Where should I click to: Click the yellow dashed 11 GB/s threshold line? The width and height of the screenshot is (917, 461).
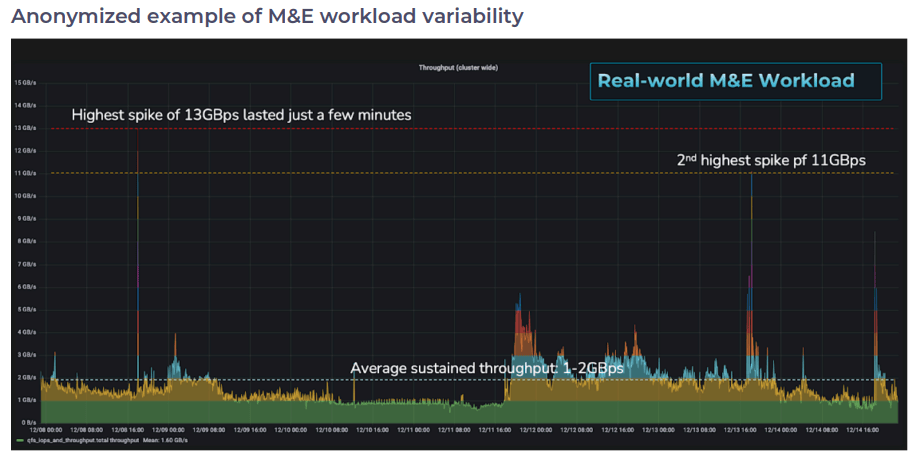[x=400, y=173]
